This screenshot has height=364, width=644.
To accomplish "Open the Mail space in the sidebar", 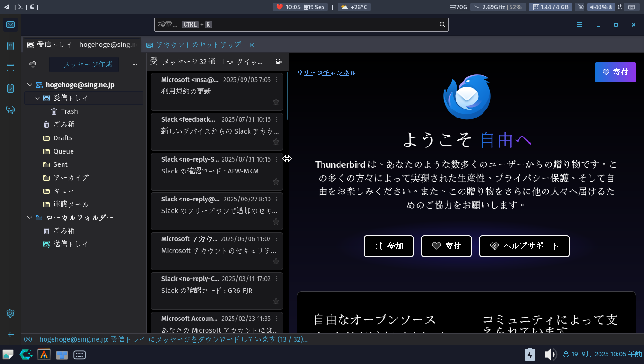I will [x=10, y=25].
